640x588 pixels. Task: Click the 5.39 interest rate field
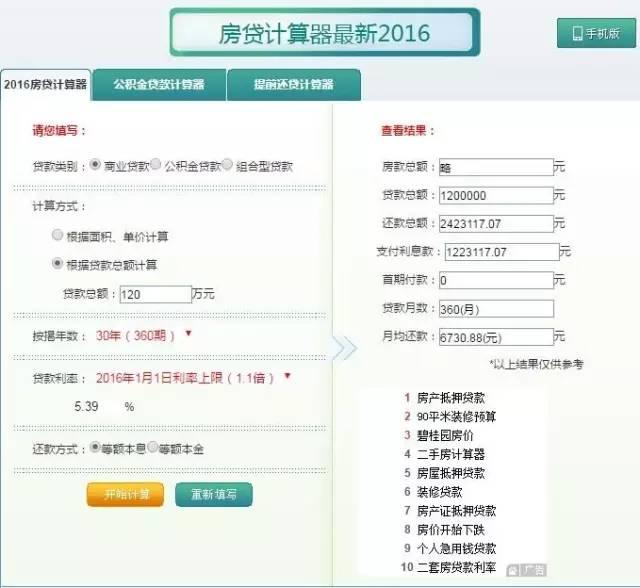click(x=87, y=406)
